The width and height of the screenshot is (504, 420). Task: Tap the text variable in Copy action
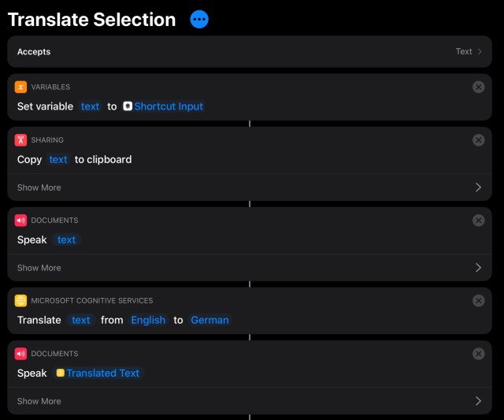tap(58, 159)
